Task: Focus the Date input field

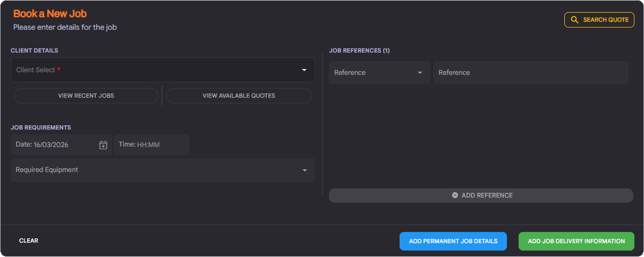Action: (61, 144)
